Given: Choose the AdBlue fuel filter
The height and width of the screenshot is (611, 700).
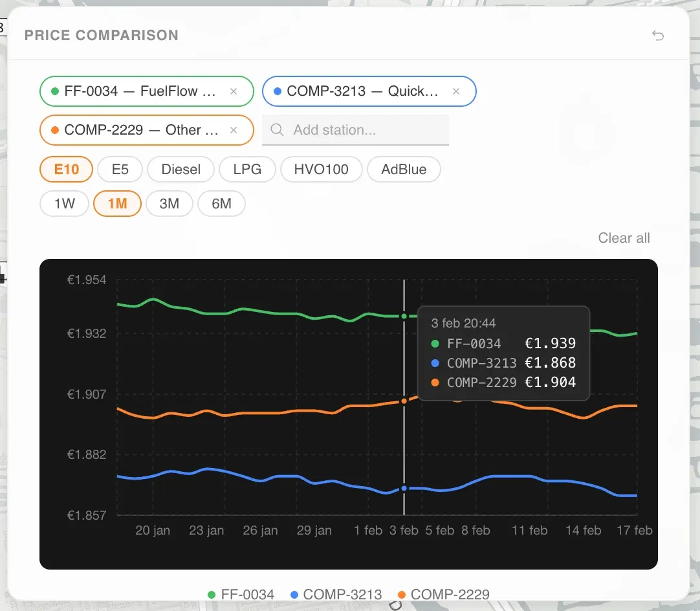Looking at the screenshot, I should (x=404, y=170).
